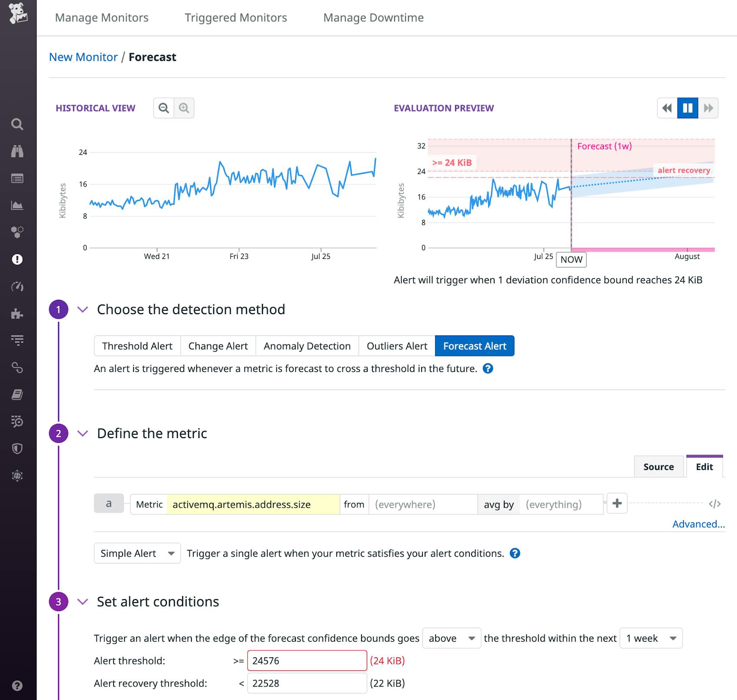The height and width of the screenshot is (700, 737).
Task: Zoom out on the historical view chart
Action: (x=164, y=107)
